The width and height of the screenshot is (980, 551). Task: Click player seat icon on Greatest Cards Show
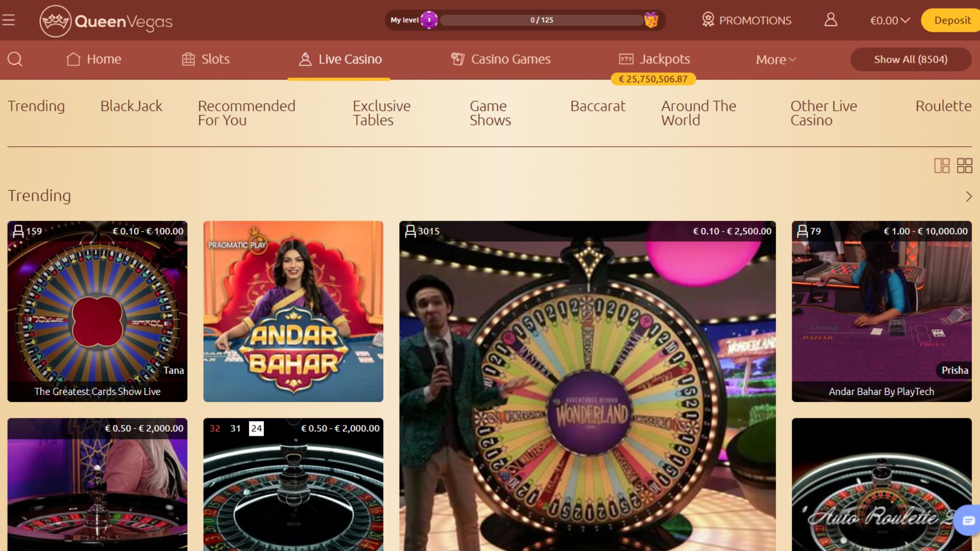point(18,231)
